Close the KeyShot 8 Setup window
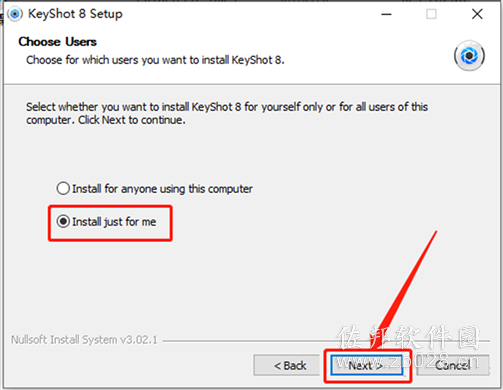Image resolution: width=503 pixels, height=390 pixels. coord(477,14)
